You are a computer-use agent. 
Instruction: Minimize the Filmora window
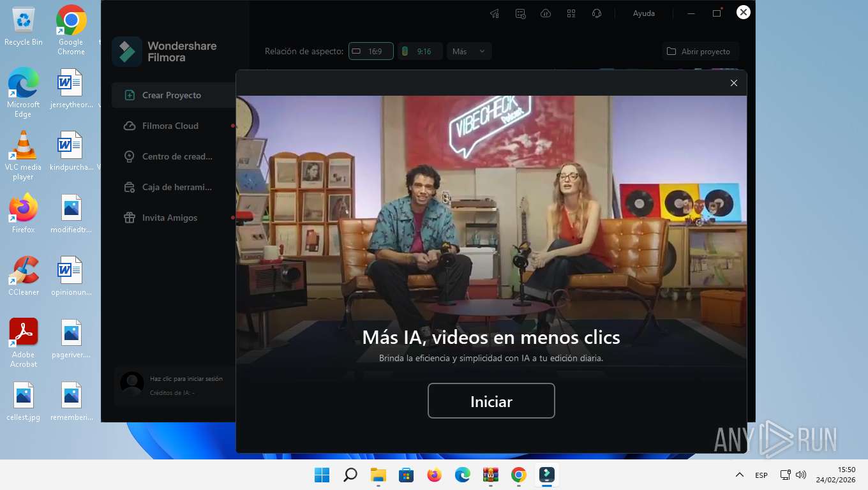point(691,13)
